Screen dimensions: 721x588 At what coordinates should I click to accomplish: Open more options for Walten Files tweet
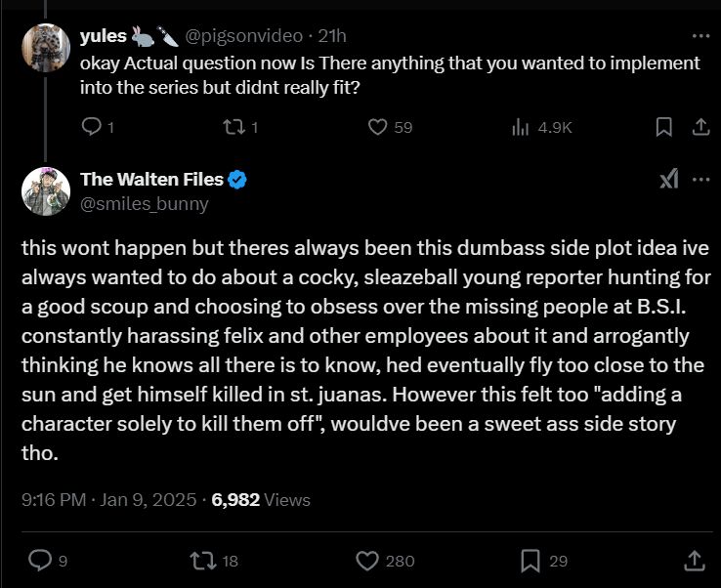tap(700, 180)
